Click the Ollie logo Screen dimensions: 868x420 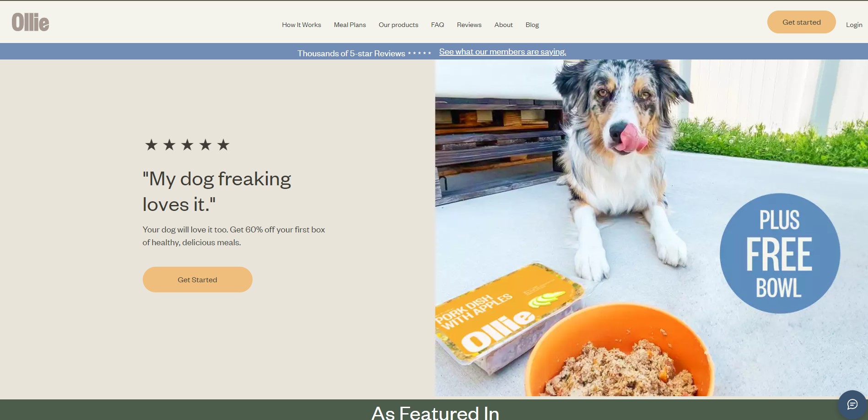point(30,22)
